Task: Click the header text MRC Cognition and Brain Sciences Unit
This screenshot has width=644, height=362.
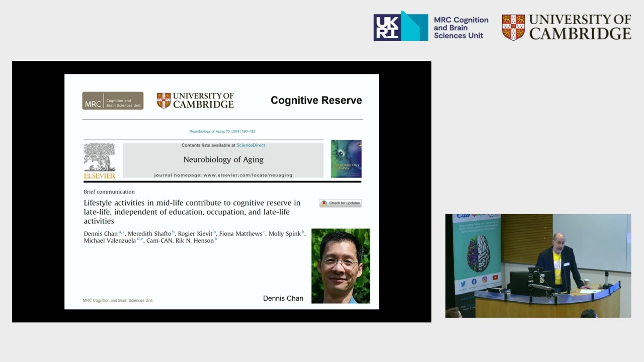Action: tap(461, 28)
